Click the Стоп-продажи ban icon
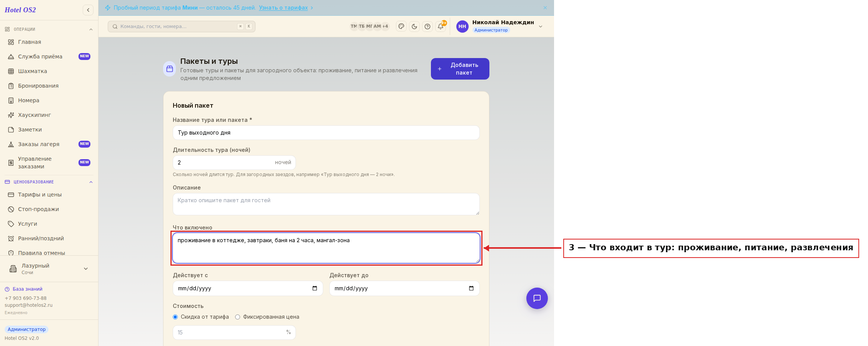868x346 pixels. pyautogui.click(x=11, y=209)
